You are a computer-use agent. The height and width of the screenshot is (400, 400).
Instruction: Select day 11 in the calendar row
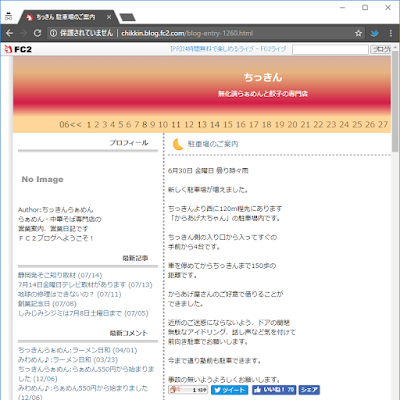[176, 125]
